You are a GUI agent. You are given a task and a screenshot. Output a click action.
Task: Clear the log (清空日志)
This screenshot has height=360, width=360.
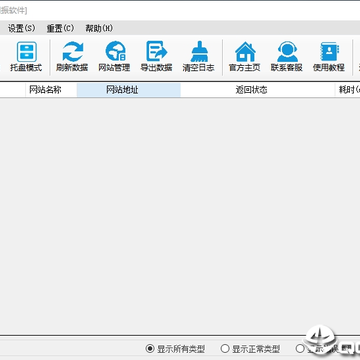pos(199,57)
